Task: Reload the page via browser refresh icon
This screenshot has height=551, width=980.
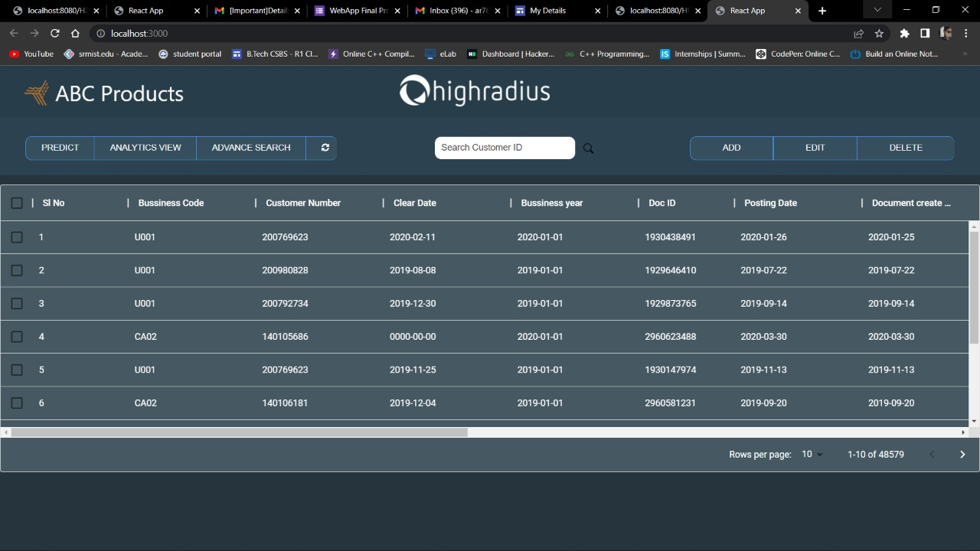Action: tap(54, 33)
